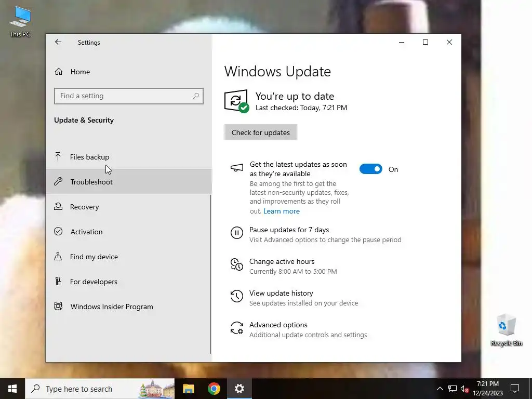
Task: Turn off Get the latest updates toggle
Action: [371, 169]
